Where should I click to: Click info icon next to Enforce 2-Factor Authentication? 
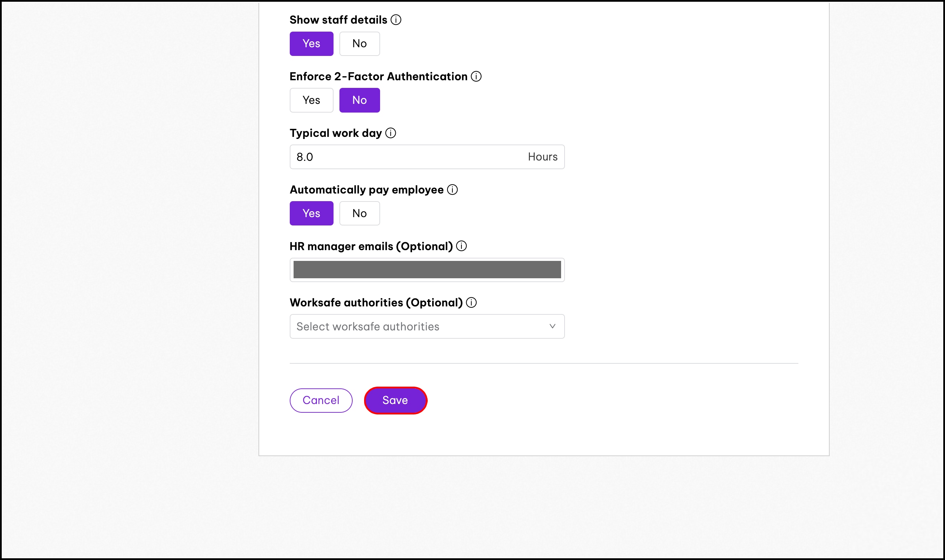[476, 76]
